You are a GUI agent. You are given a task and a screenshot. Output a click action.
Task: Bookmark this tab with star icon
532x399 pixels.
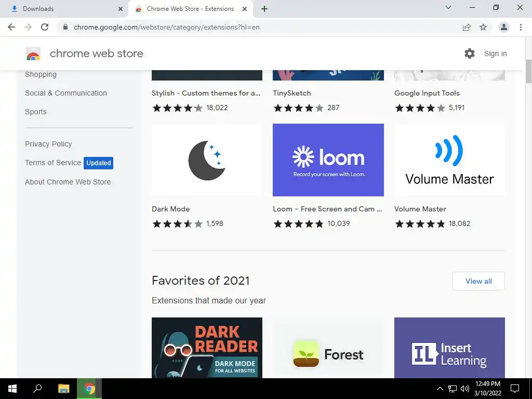coord(483,27)
